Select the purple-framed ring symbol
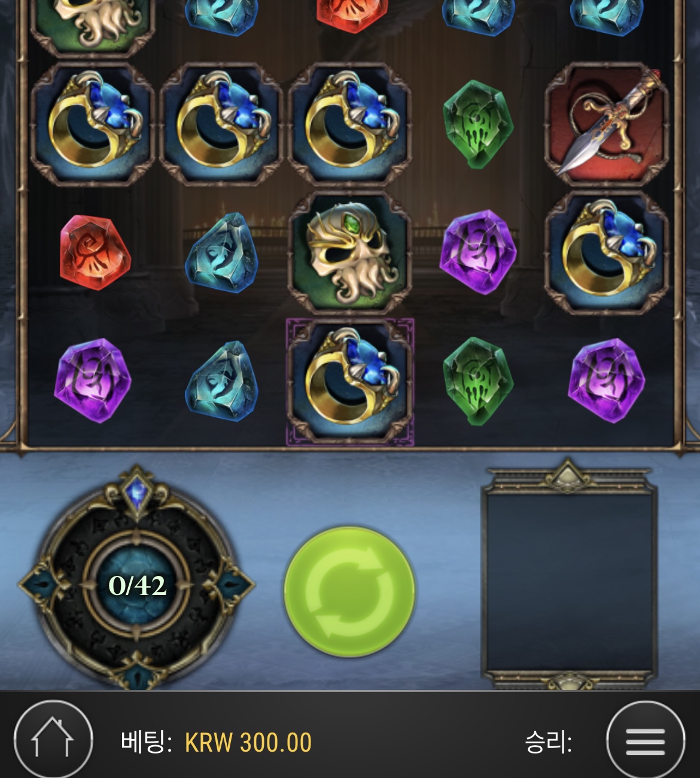 point(350,382)
